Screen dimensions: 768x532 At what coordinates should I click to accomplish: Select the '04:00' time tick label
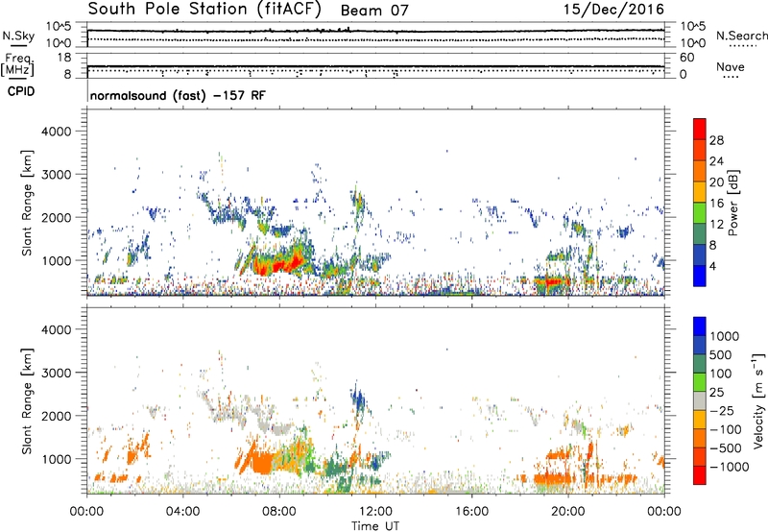click(182, 512)
